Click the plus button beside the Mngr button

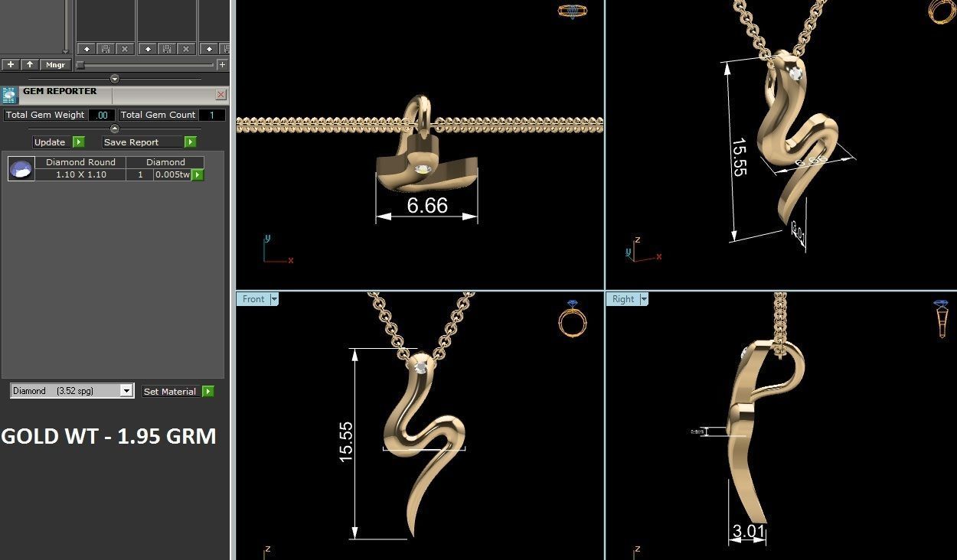point(11,65)
